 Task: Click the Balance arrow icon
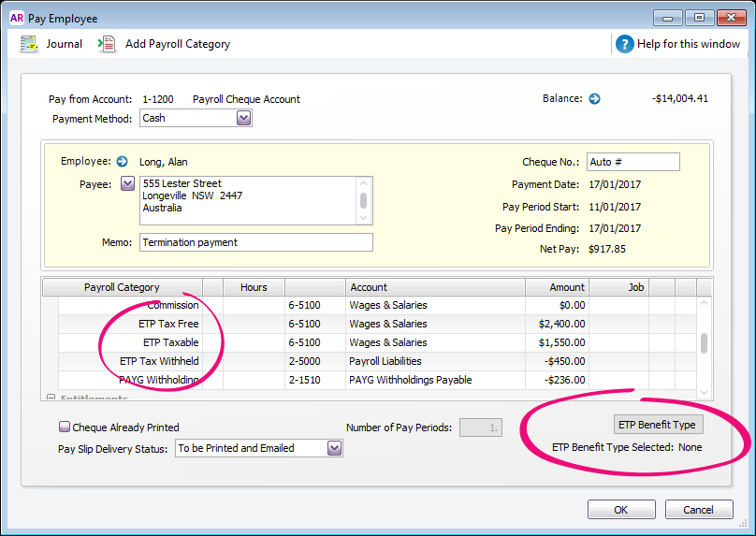coord(594,98)
